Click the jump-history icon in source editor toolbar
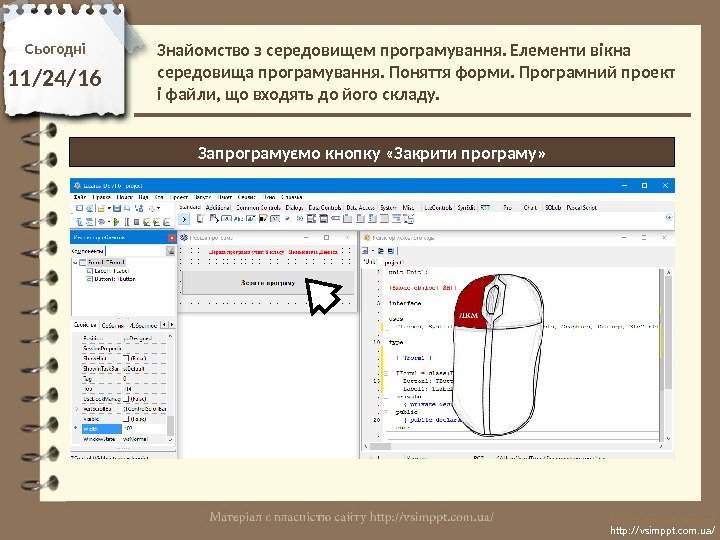This screenshot has width=720, height=540. tap(366, 251)
